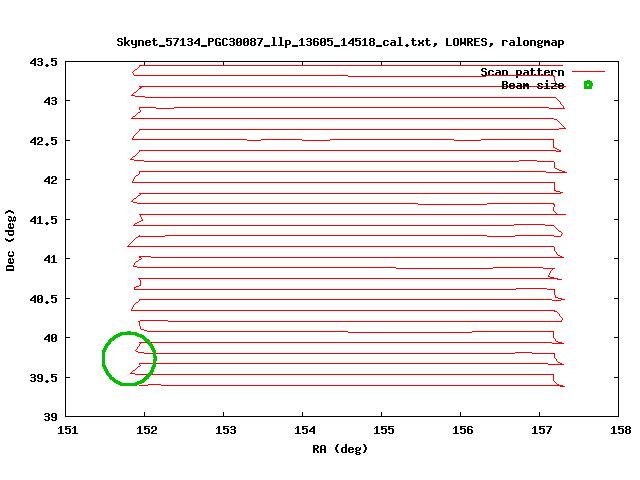
Task: Click the large green beam circle
Action: point(129,358)
